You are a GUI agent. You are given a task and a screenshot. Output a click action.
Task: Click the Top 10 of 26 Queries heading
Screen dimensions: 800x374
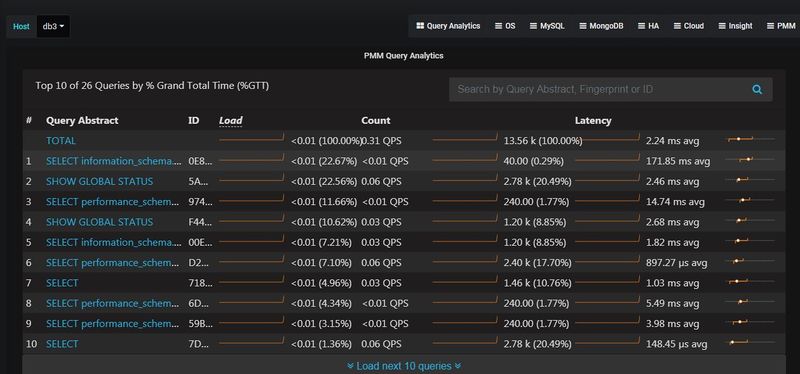(x=152, y=86)
